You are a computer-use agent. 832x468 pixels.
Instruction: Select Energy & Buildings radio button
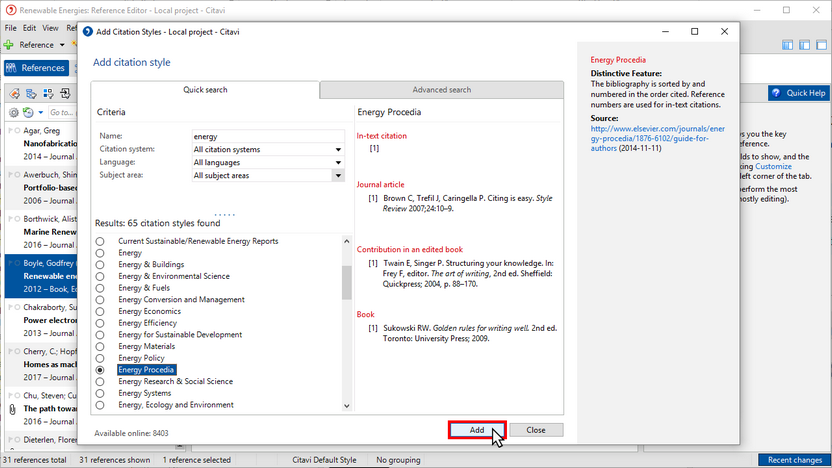(x=100, y=265)
